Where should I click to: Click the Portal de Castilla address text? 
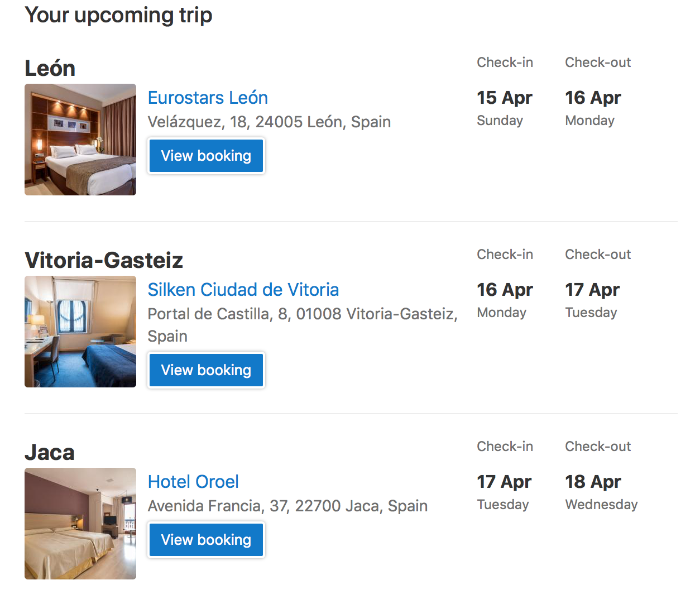(x=302, y=314)
